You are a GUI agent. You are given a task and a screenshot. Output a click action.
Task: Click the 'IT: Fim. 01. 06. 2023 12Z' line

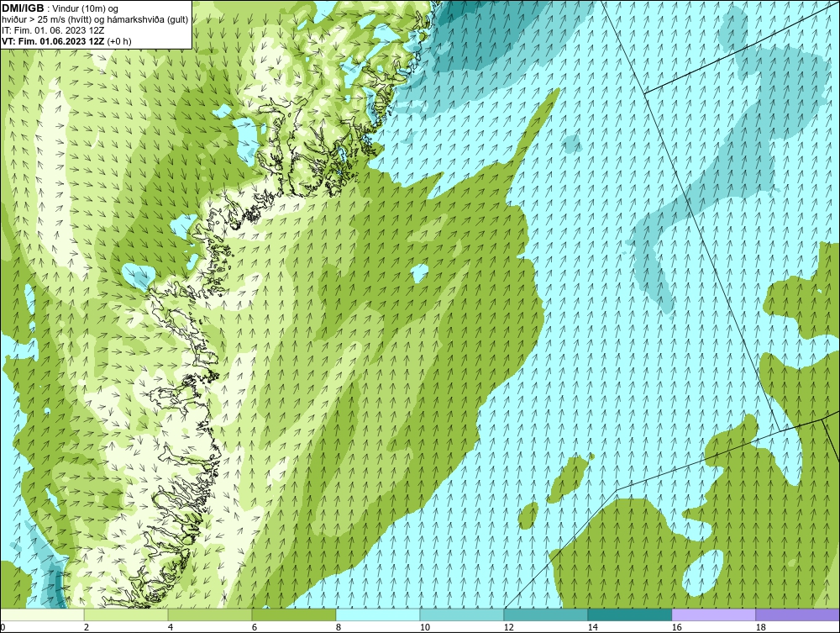tap(53, 30)
